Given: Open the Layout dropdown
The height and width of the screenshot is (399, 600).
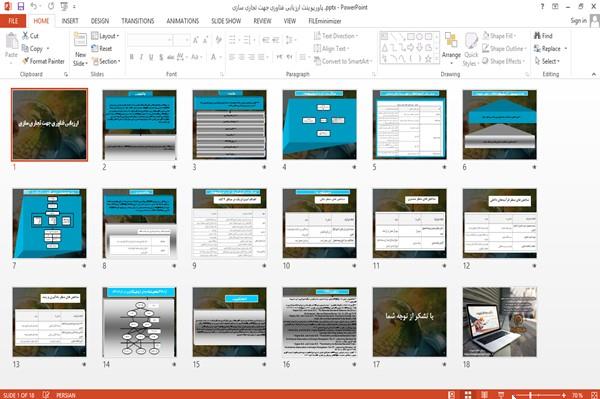Looking at the screenshot, I should click(x=105, y=36).
